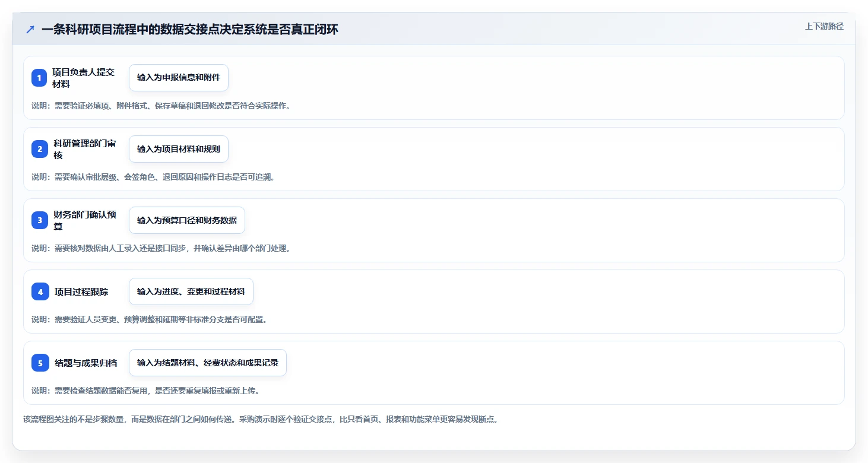This screenshot has width=868, height=463.
Task: Click the note about 人员变更、预算调整
Action: (x=150, y=319)
